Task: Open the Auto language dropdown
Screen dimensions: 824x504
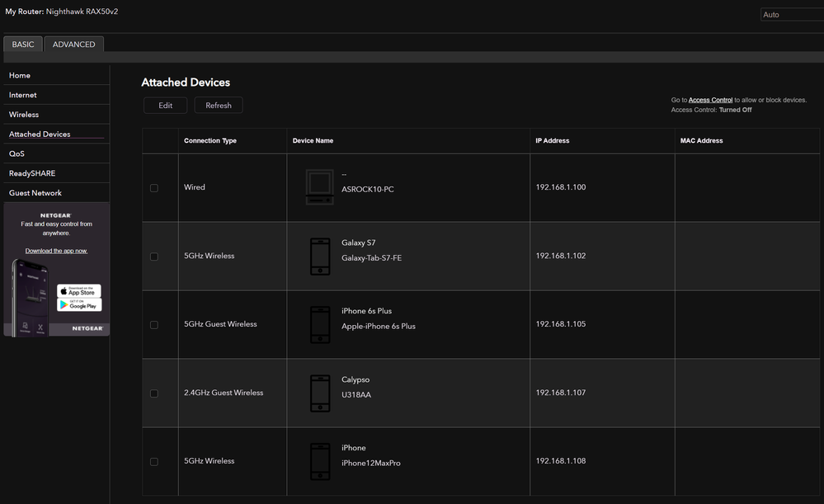Action: pyautogui.click(x=791, y=15)
